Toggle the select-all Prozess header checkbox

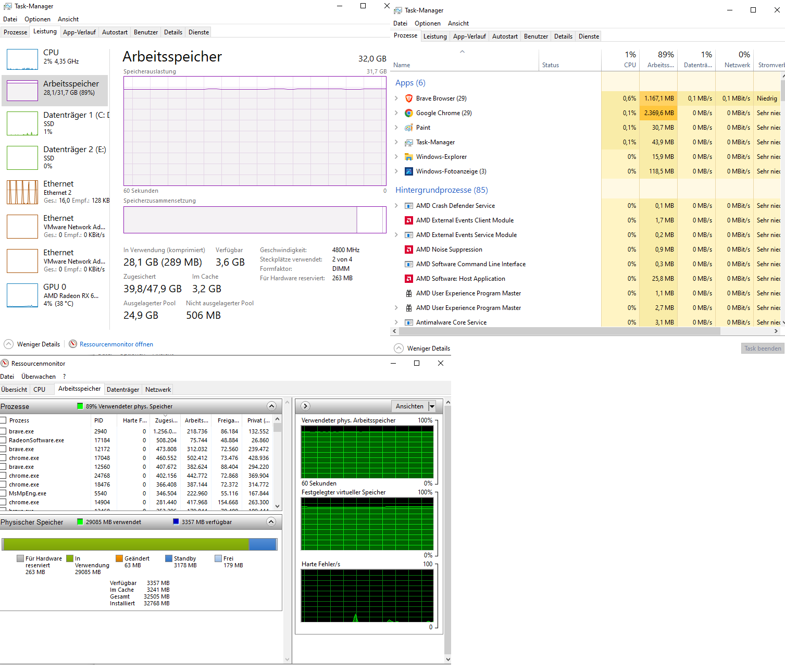pos(3,420)
